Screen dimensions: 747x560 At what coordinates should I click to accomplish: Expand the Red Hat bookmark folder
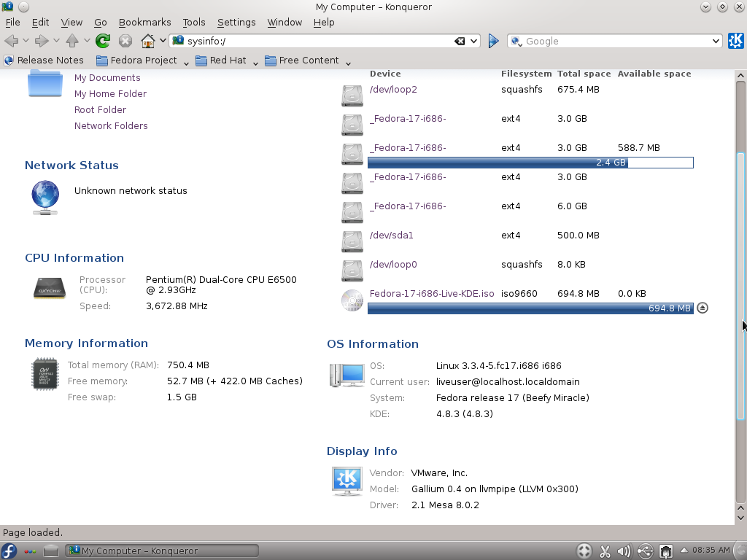coord(227,61)
